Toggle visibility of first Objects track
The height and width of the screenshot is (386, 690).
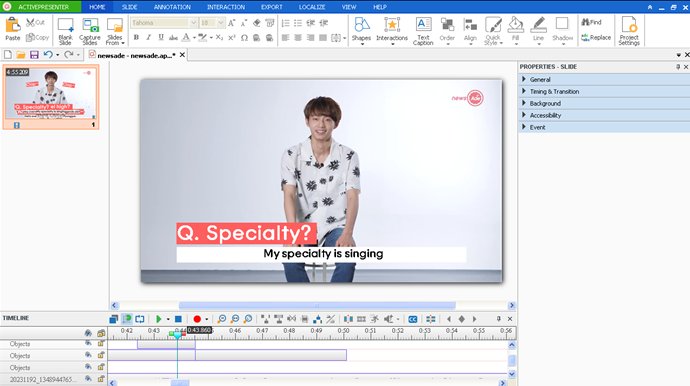[x=88, y=343]
